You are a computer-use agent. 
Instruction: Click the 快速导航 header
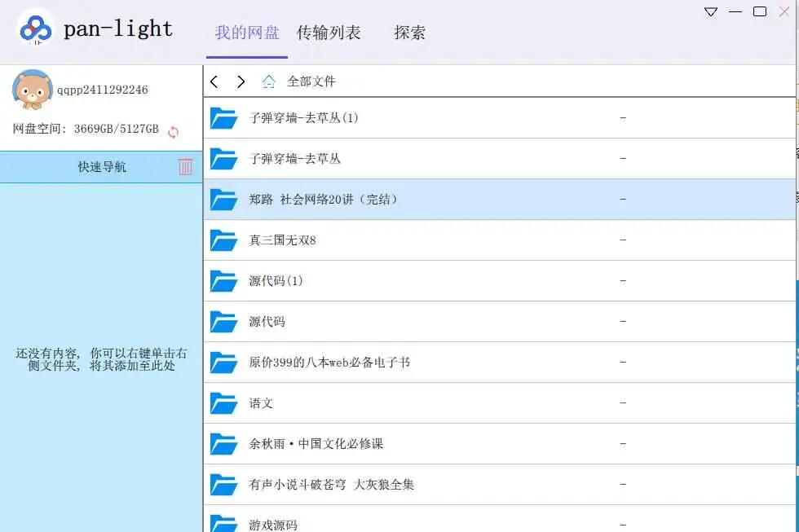[101, 167]
